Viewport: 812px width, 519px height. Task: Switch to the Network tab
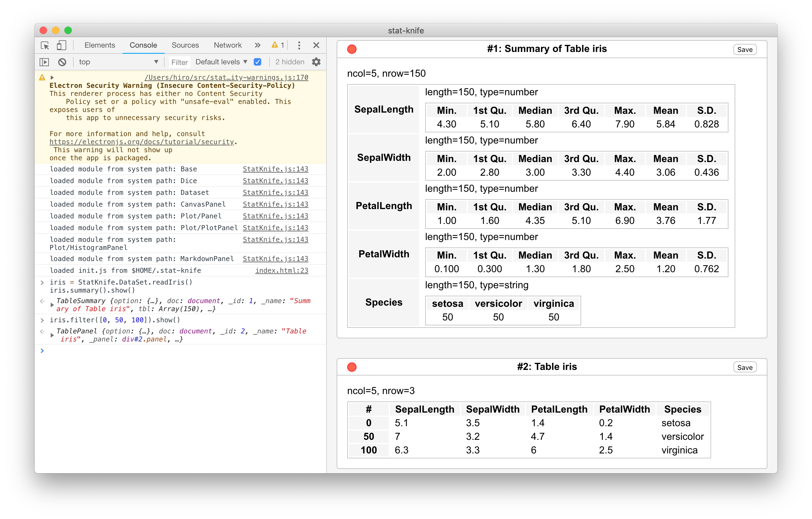[228, 45]
